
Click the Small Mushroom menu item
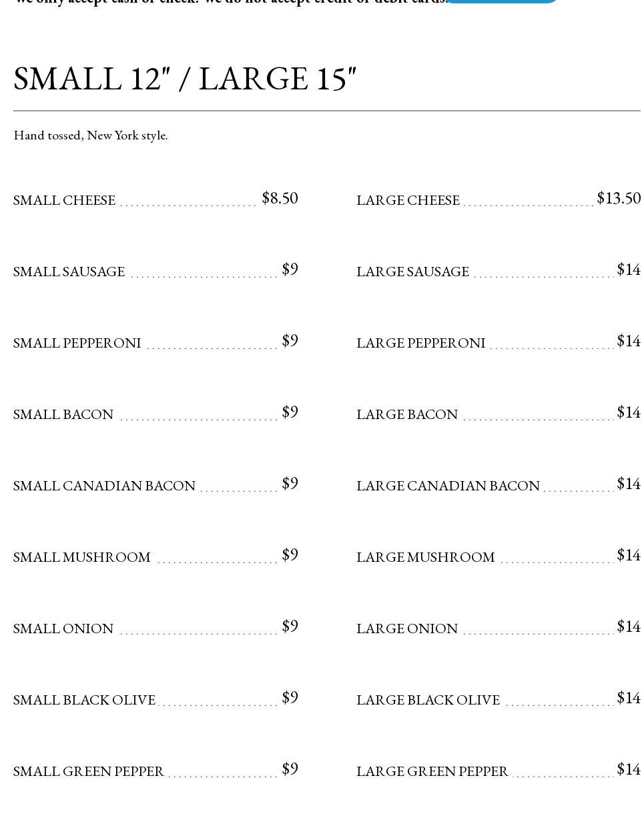(82, 557)
